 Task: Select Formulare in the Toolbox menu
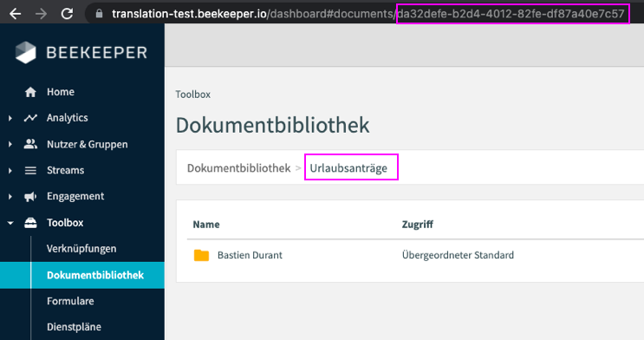pyautogui.click(x=70, y=301)
